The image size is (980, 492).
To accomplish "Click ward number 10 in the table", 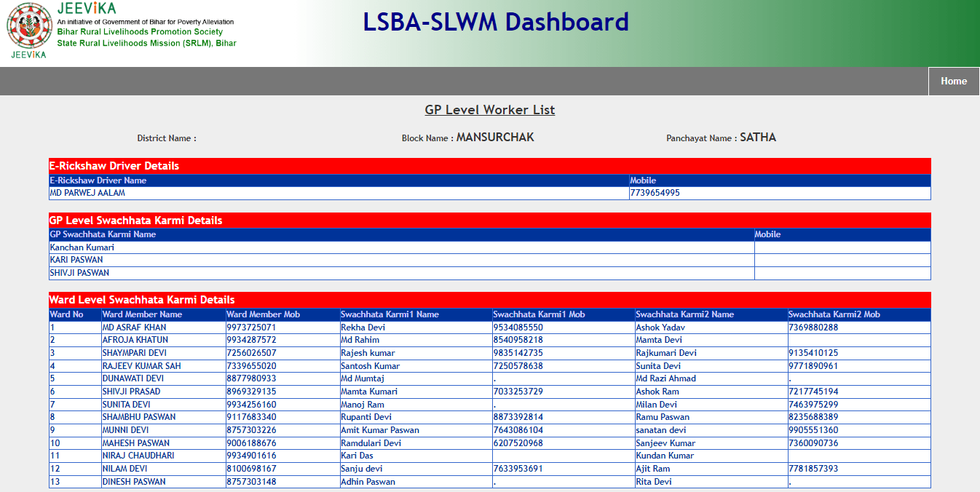I will coord(53,443).
